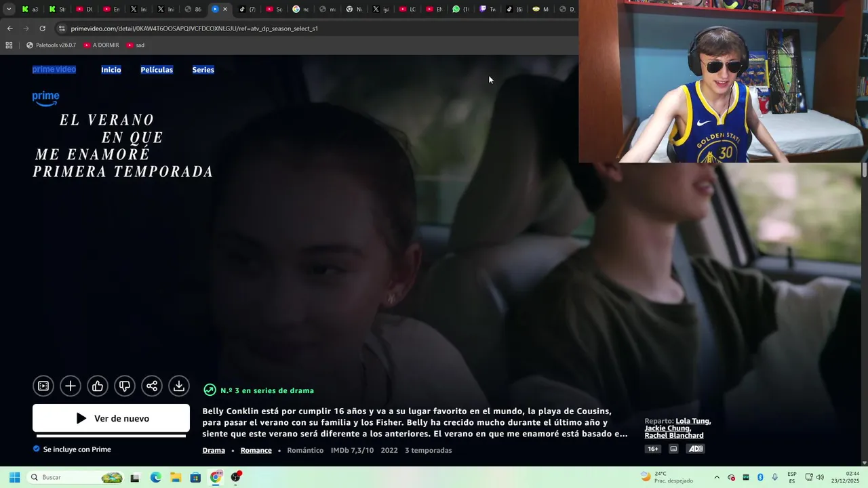Click the Se incluye con Prime checkmark

point(37,449)
